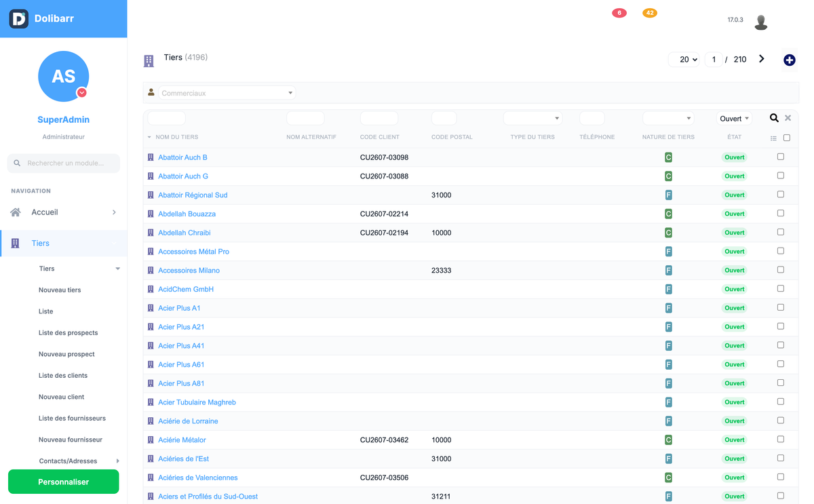Select checkbox for Aciéries de Valenciennes
The image size is (814, 504).
tap(781, 477)
